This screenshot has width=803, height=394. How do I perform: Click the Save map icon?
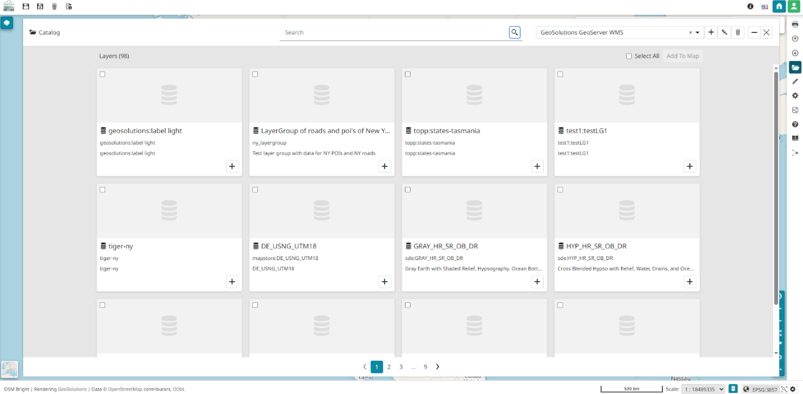[x=26, y=7]
